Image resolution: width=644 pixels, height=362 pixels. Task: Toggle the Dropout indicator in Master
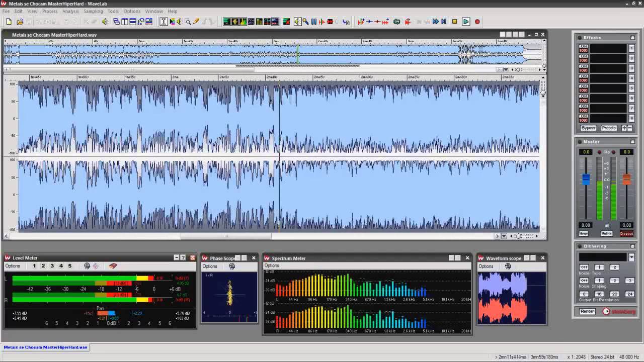(626, 234)
